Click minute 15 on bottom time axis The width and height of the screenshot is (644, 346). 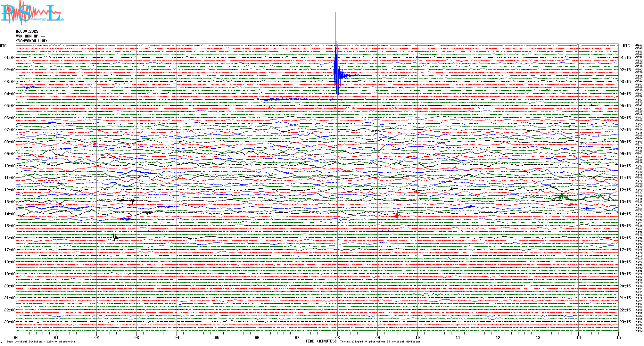click(618, 337)
